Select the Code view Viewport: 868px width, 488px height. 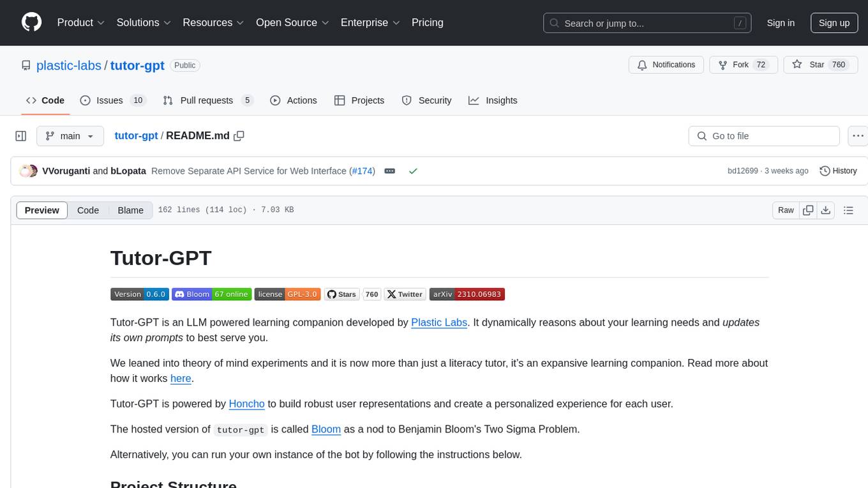click(x=88, y=210)
